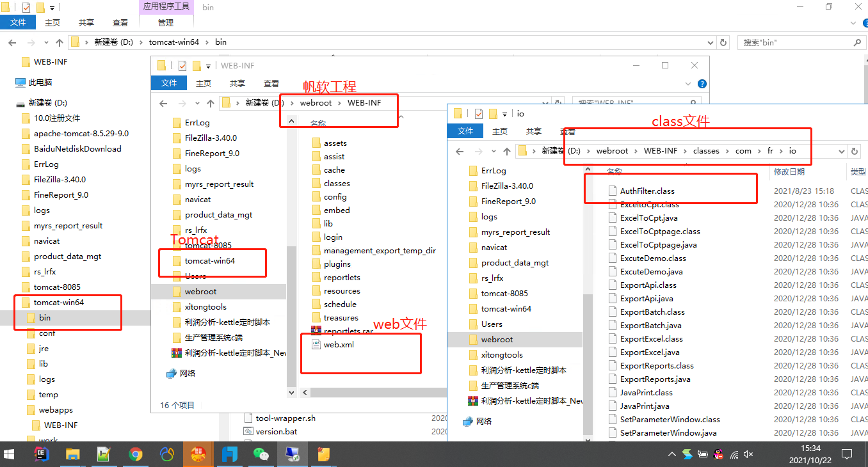Click the search box in bin window
Image resolution: width=868 pixels, height=467 pixels.
(800, 42)
